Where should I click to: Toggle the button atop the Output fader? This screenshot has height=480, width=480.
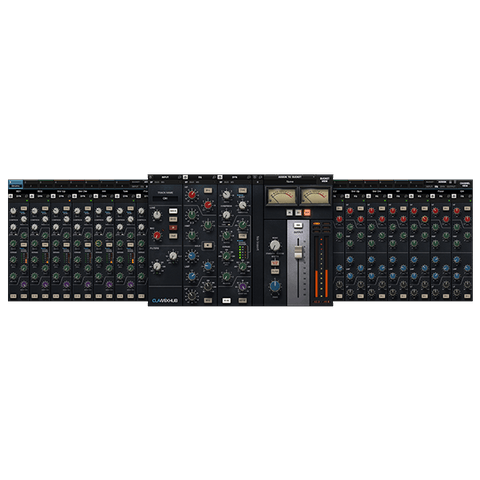coord(298,225)
